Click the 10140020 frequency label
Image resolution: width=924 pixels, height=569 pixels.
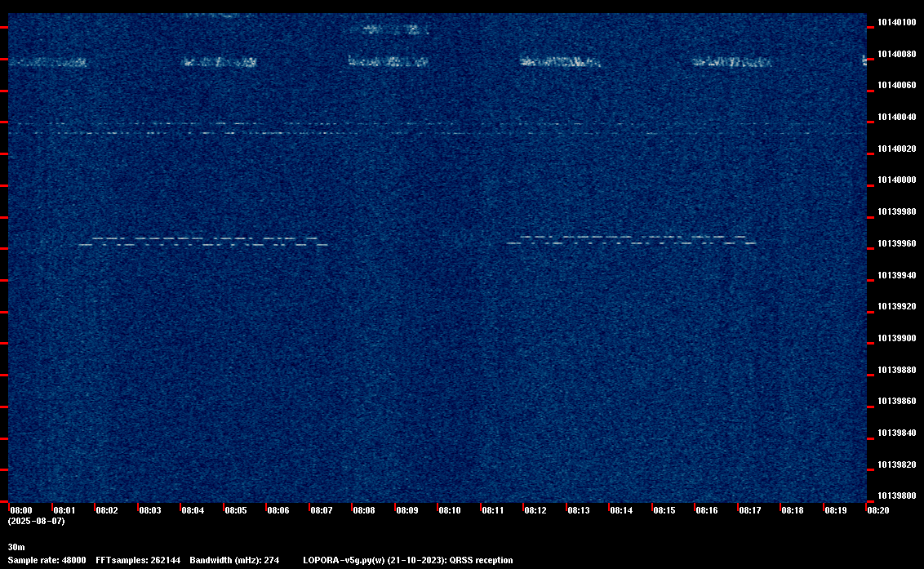(x=897, y=149)
